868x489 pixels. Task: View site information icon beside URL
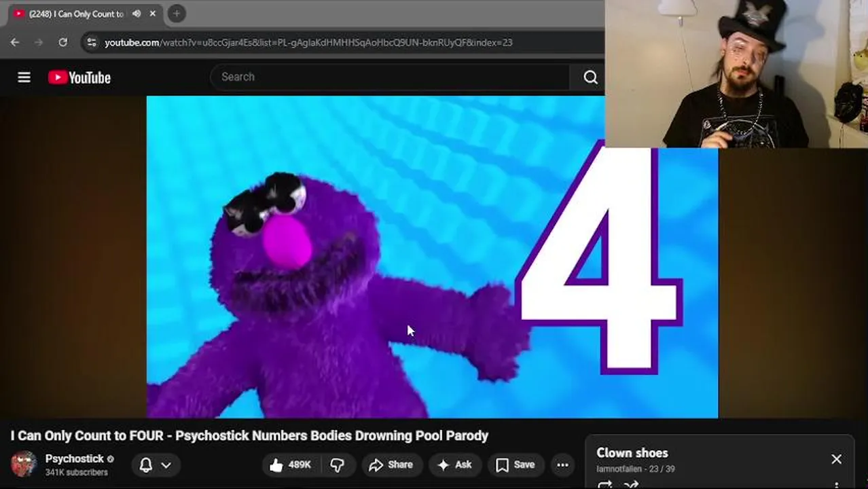[92, 42]
